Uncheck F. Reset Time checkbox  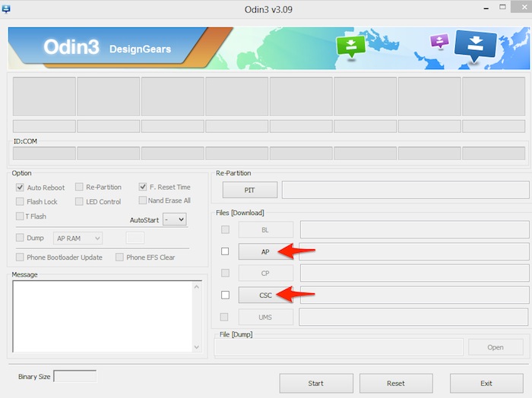(x=143, y=187)
